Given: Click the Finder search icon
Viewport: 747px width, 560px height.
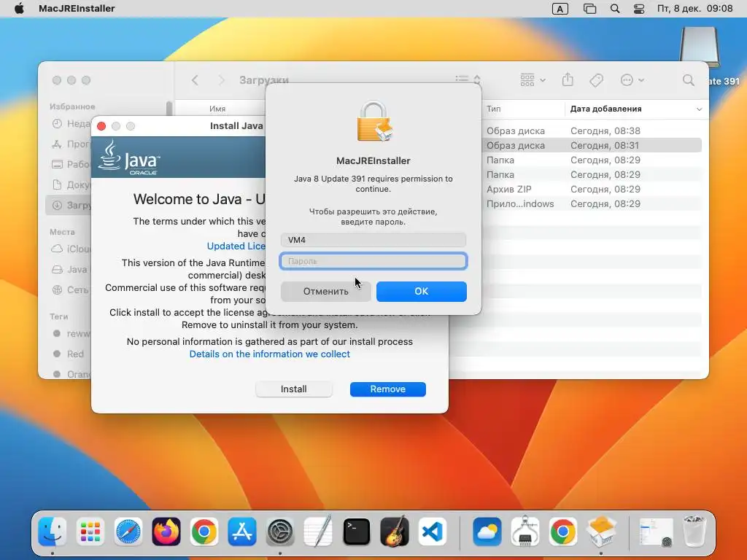Looking at the screenshot, I should (x=689, y=80).
